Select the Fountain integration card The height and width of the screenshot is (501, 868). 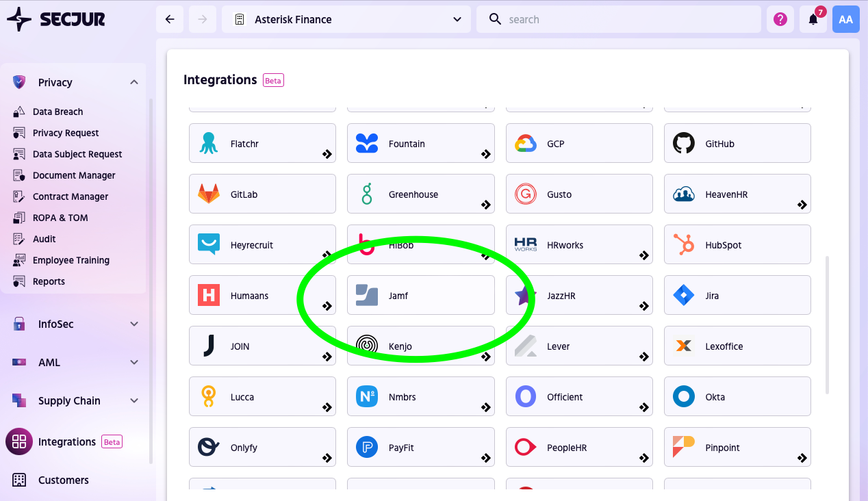coord(421,143)
